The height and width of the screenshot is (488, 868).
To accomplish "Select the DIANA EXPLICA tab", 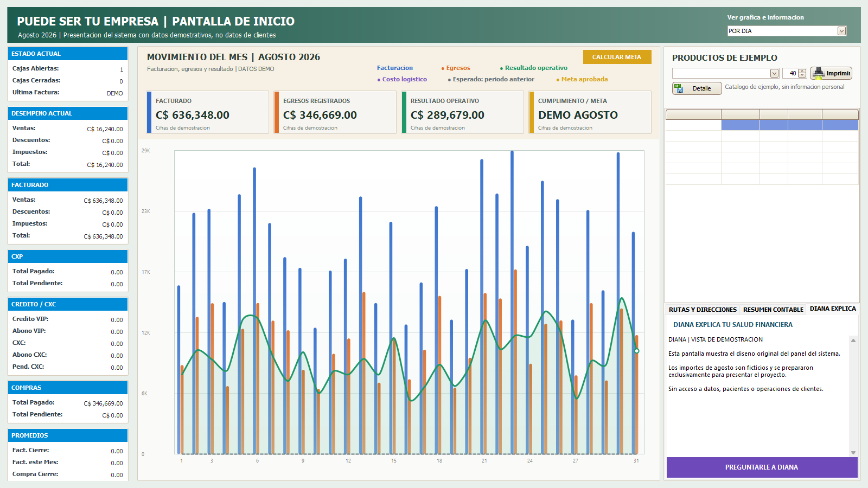I will tap(833, 309).
